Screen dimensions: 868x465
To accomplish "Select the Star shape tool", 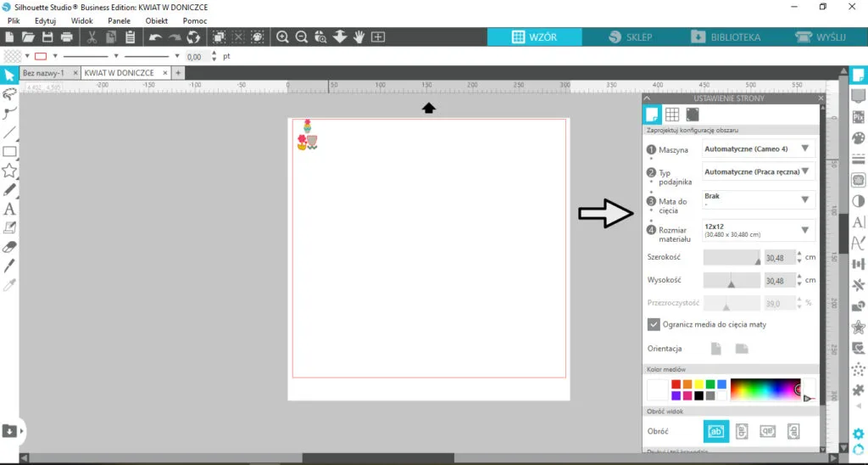I will pos(9,171).
